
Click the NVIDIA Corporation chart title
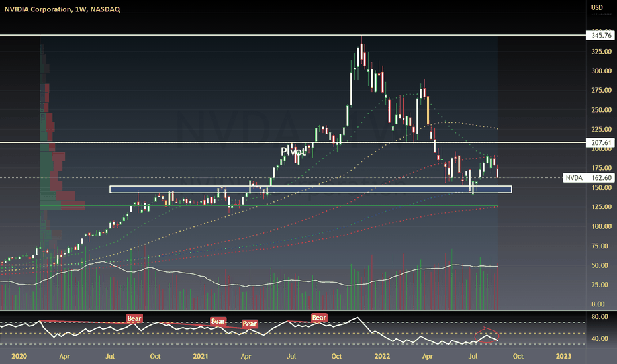pyautogui.click(x=62, y=9)
